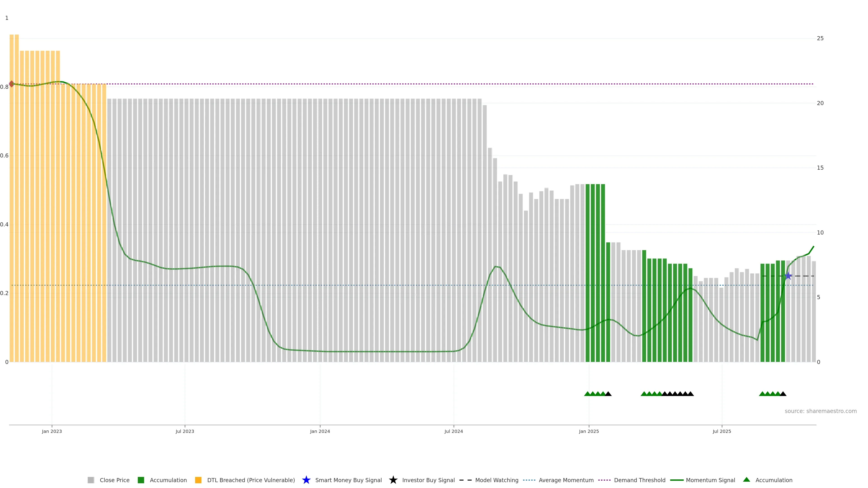Click the green square Accumulation color swatch

(x=141, y=480)
